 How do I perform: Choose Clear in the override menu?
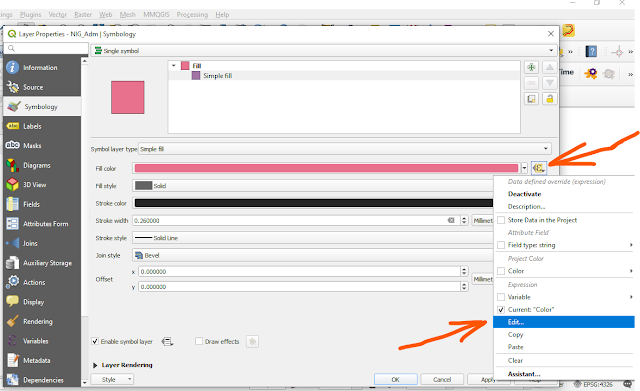(x=515, y=360)
